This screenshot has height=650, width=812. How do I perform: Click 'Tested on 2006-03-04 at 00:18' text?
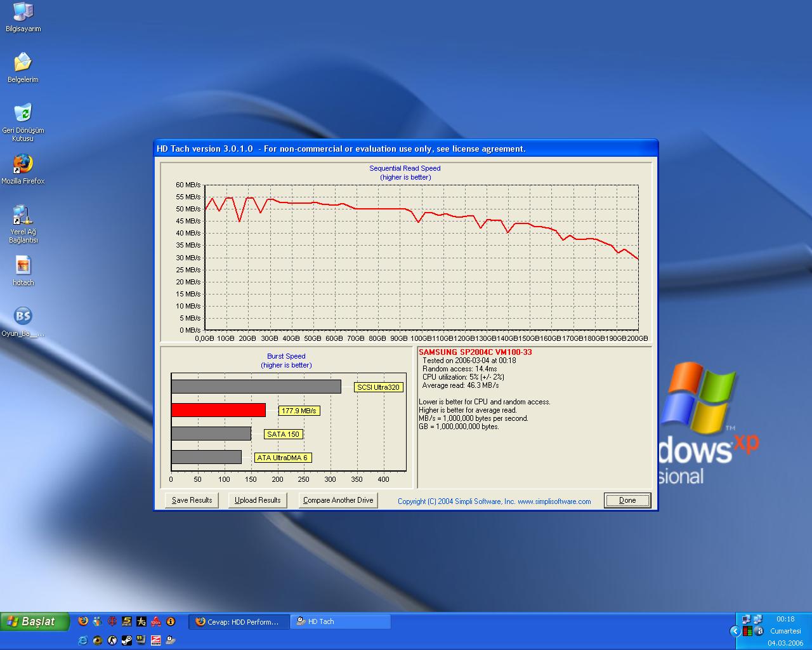(469, 361)
